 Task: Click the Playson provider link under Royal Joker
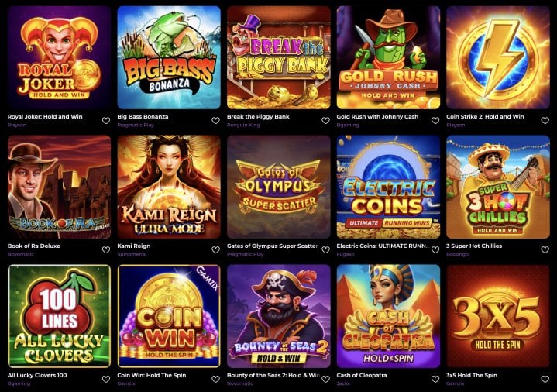[x=17, y=125]
